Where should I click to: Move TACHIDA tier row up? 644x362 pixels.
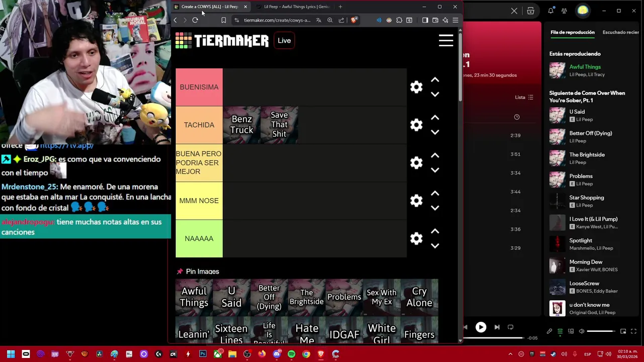(435, 118)
